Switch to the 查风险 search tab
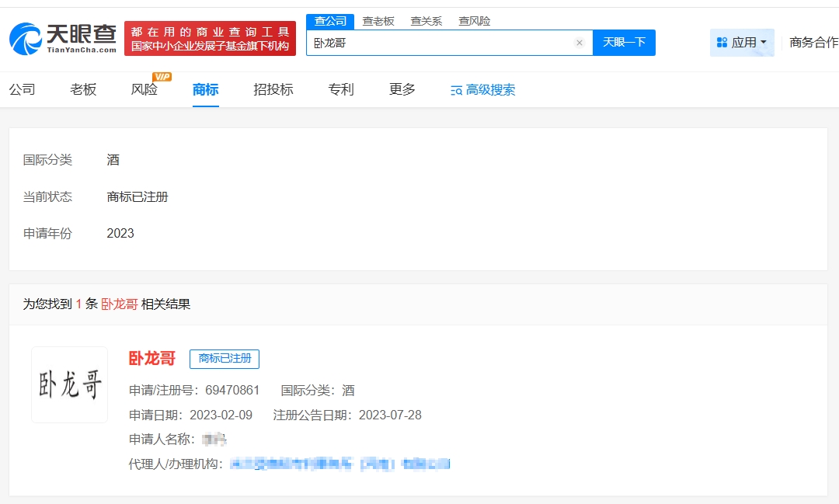 pos(474,21)
